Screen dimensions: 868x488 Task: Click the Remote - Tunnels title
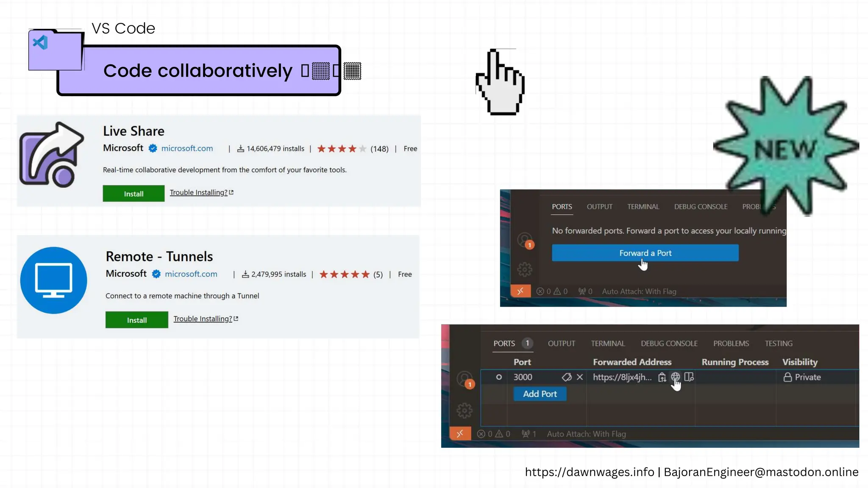coord(159,256)
